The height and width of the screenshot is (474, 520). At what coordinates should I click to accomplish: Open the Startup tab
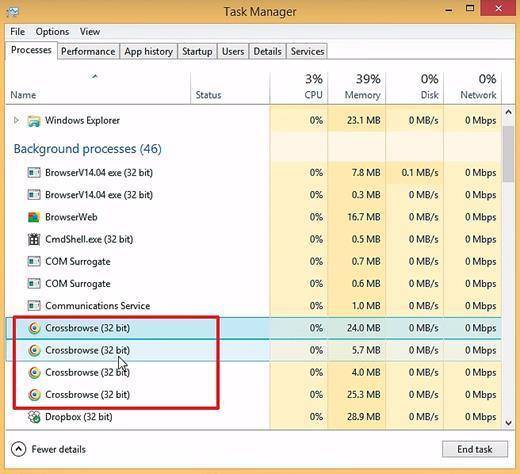[x=197, y=51]
